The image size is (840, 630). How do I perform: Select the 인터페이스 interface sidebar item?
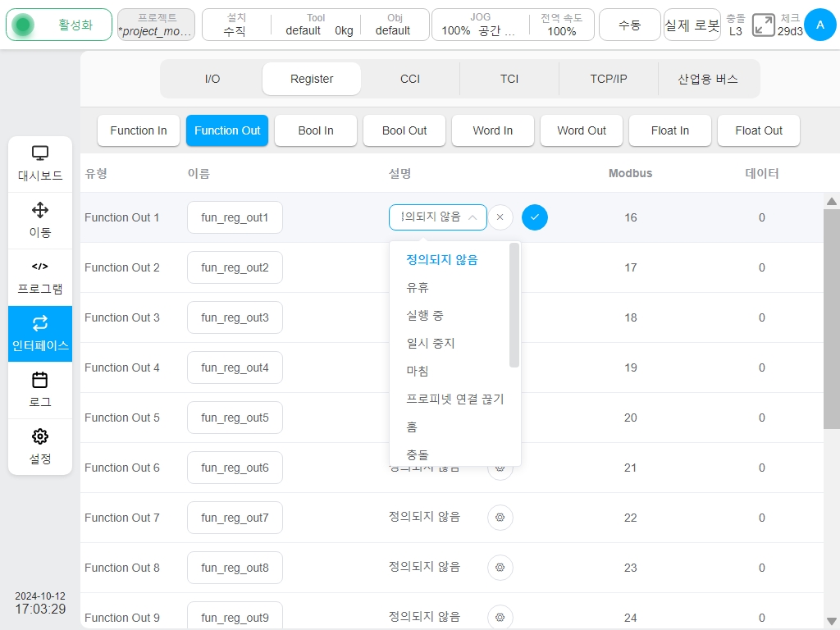(x=40, y=334)
